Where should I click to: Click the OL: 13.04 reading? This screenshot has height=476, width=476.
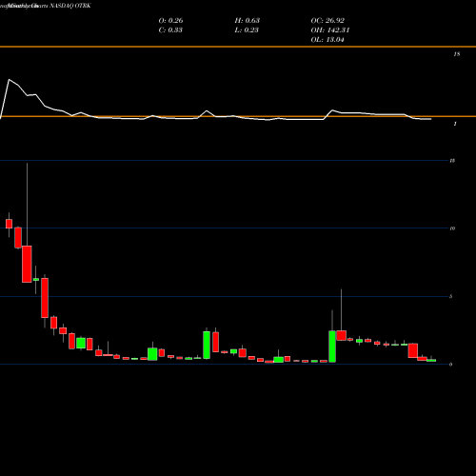(327, 39)
